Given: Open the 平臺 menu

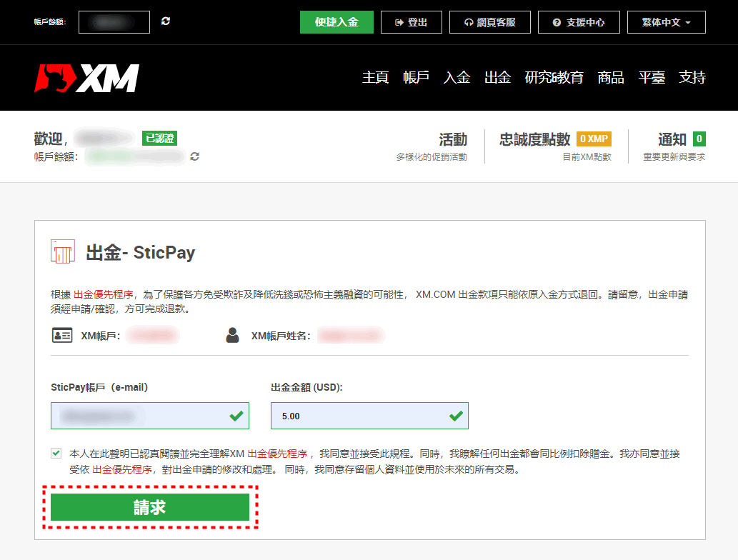Looking at the screenshot, I should point(652,77).
